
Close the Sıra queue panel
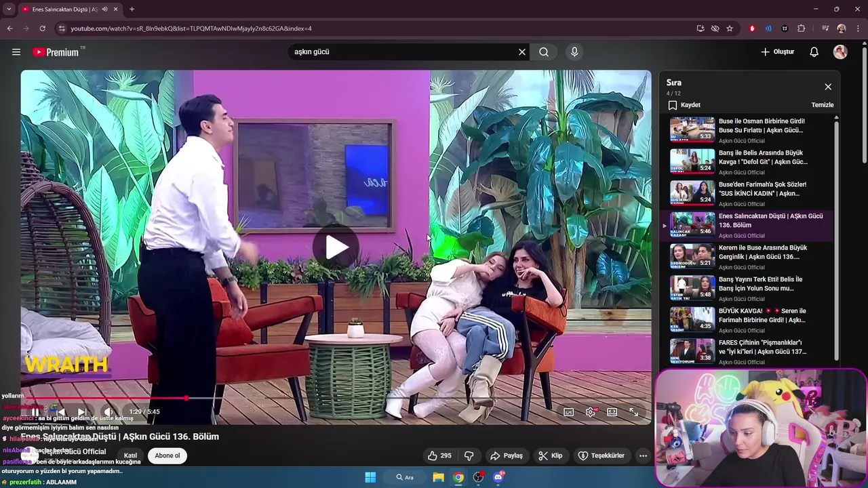click(x=828, y=87)
